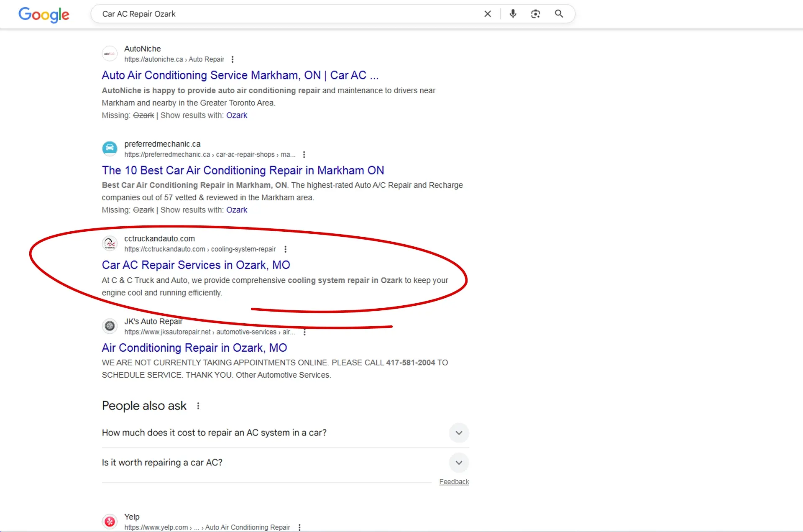The image size is (803, 532).
Task: Click the preferredmechanic.ca site name
Action: [162, 144]
